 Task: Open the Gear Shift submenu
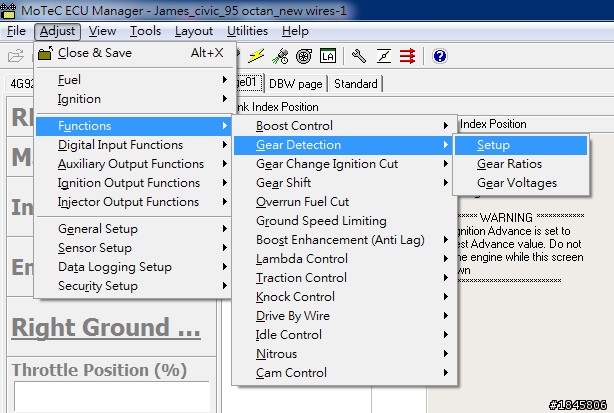tap(343, 183)
